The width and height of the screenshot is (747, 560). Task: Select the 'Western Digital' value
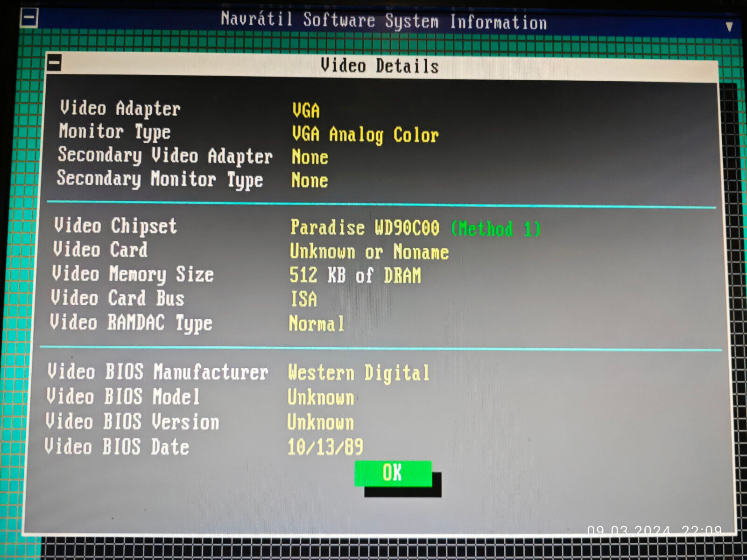click(359, 373)
